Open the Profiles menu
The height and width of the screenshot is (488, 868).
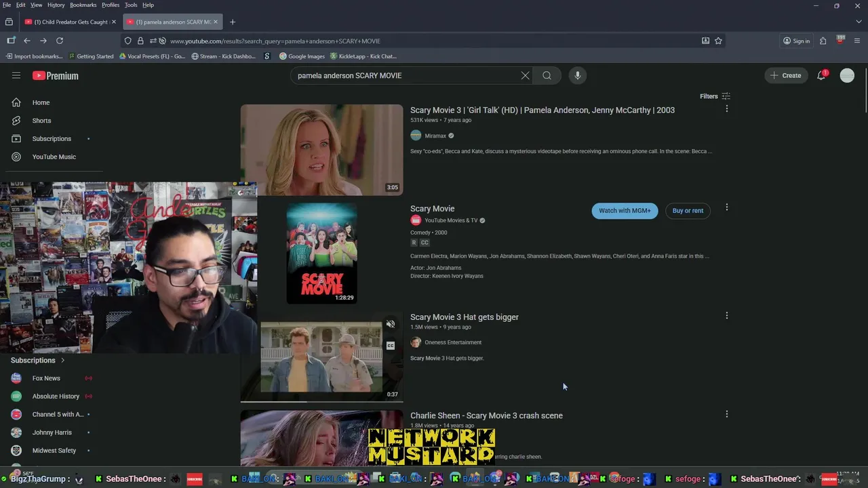[x=111, y=5]
